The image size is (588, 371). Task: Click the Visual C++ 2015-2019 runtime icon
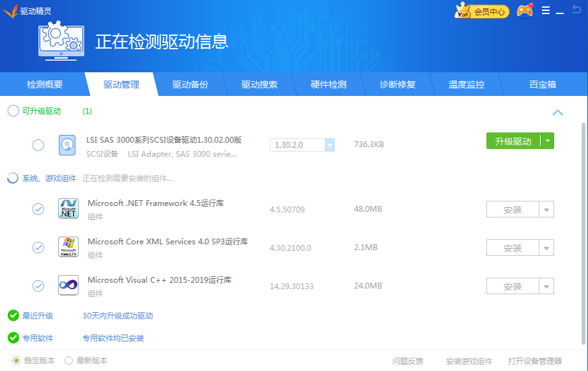68,285
